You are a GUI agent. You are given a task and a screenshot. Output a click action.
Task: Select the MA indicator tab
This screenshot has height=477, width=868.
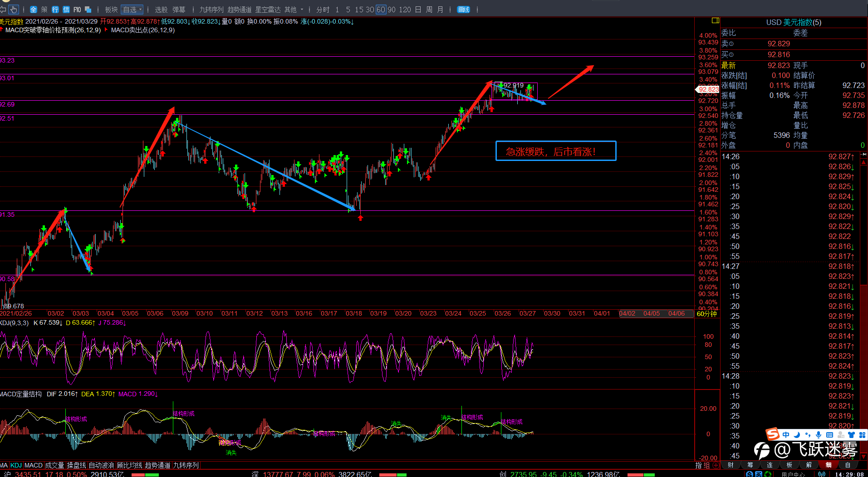[4, 465]
